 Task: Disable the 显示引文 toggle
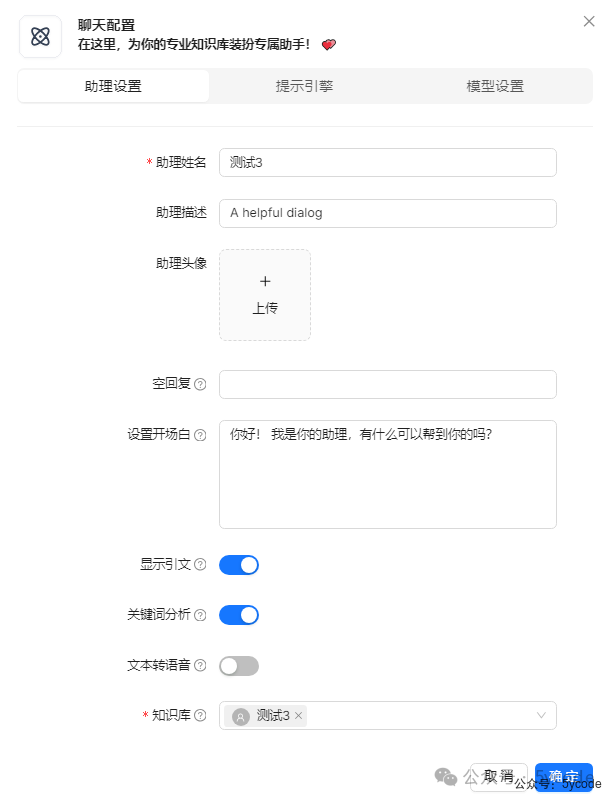238,564
